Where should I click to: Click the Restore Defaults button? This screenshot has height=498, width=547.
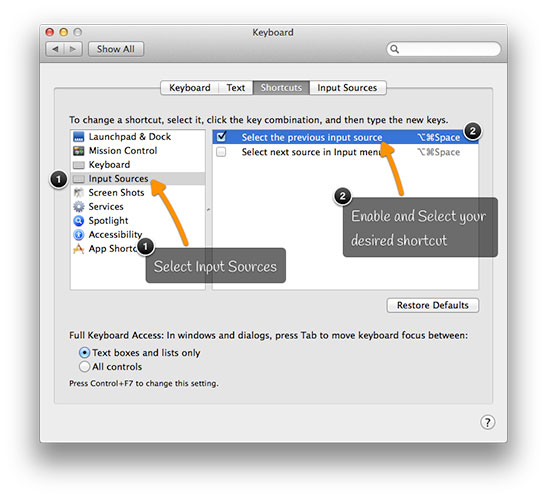[x=433, y=305]
